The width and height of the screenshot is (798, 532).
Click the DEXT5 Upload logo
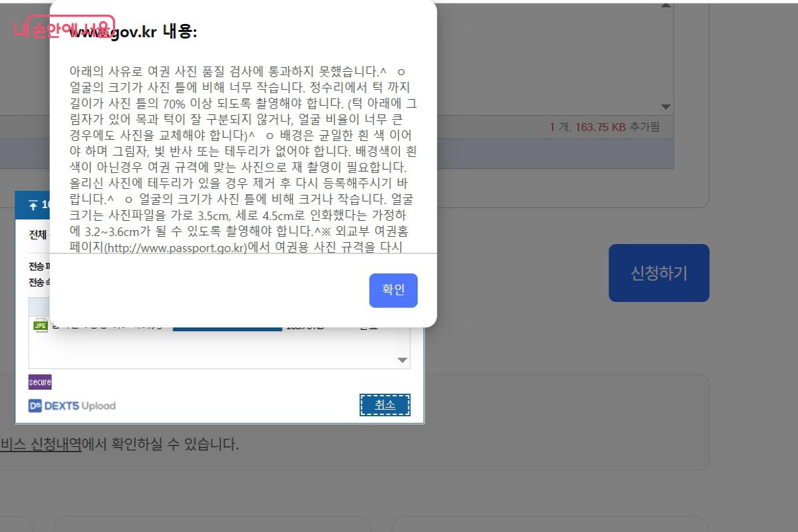71,406
